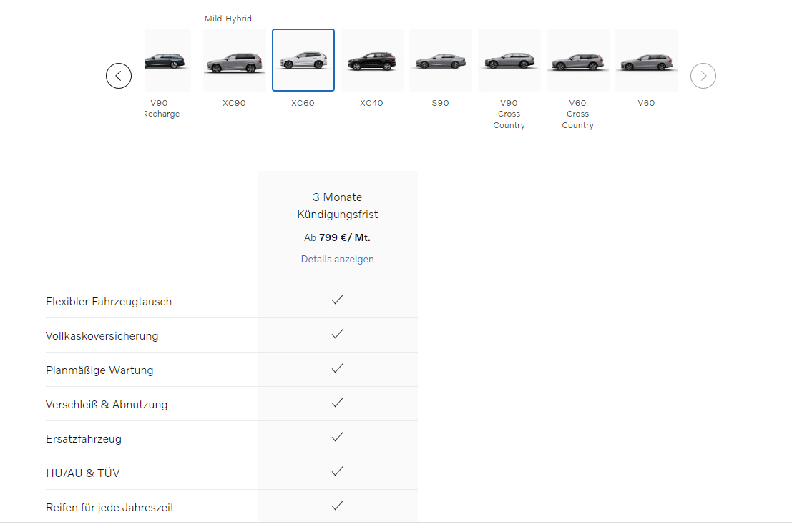
Task: Select the XC60 car thumbnail
Action: pyautogui.click(x=303, y=60)
